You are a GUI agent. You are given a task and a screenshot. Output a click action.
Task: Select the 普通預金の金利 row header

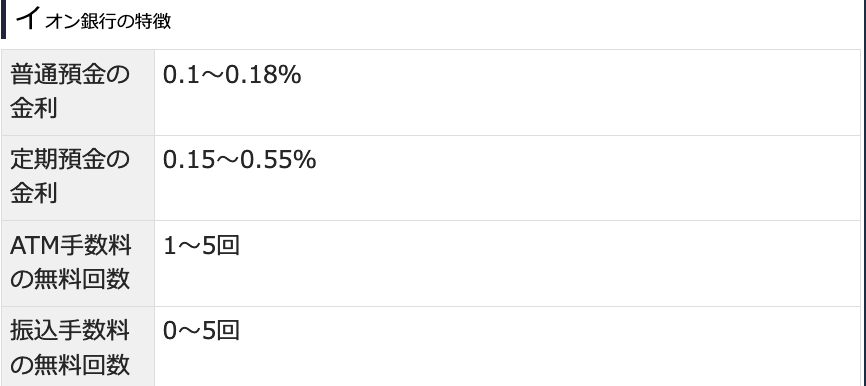click(x=78, y=92)
